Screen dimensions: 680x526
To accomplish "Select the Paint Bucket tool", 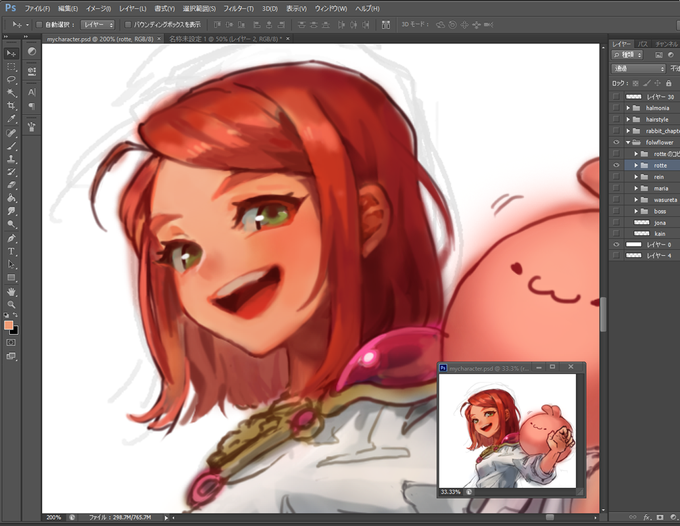I will point(11,198).
